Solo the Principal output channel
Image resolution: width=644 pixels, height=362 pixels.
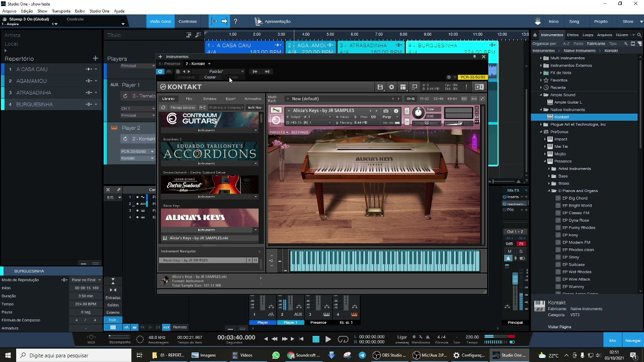(x=521, y=251)
